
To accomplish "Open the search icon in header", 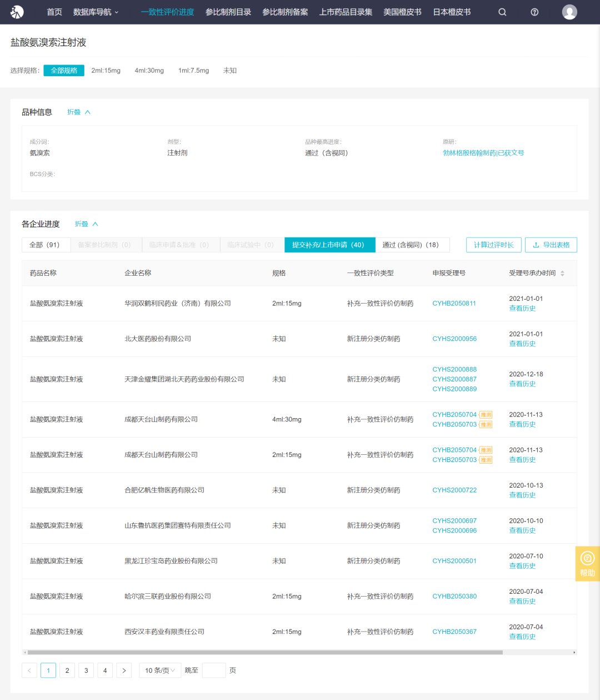I will [502, 12].
